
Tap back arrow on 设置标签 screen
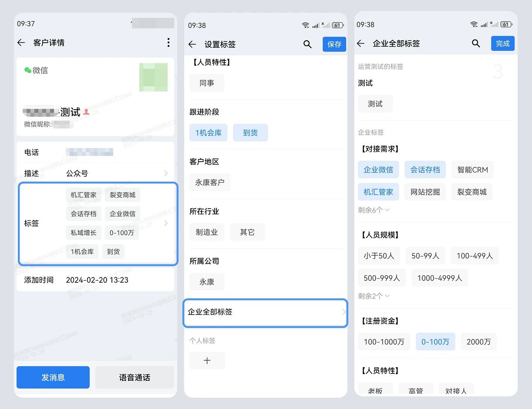192,44
